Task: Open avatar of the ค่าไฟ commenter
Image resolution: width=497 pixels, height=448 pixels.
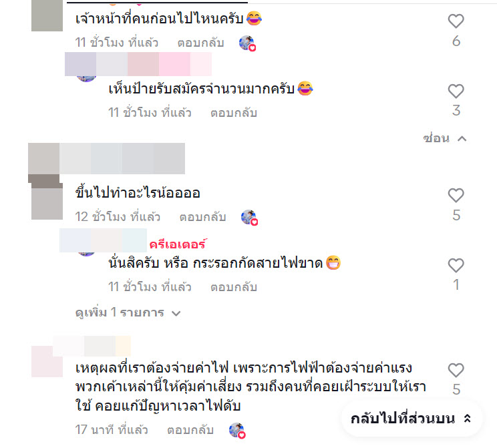Action: [x=47, y=361]
